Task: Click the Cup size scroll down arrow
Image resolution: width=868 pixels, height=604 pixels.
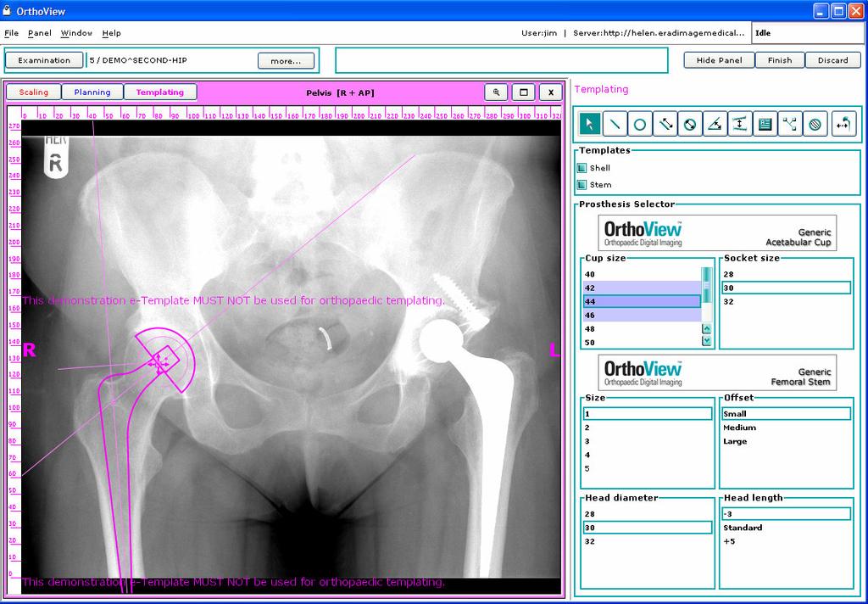Action: click(x=706, y=341)
